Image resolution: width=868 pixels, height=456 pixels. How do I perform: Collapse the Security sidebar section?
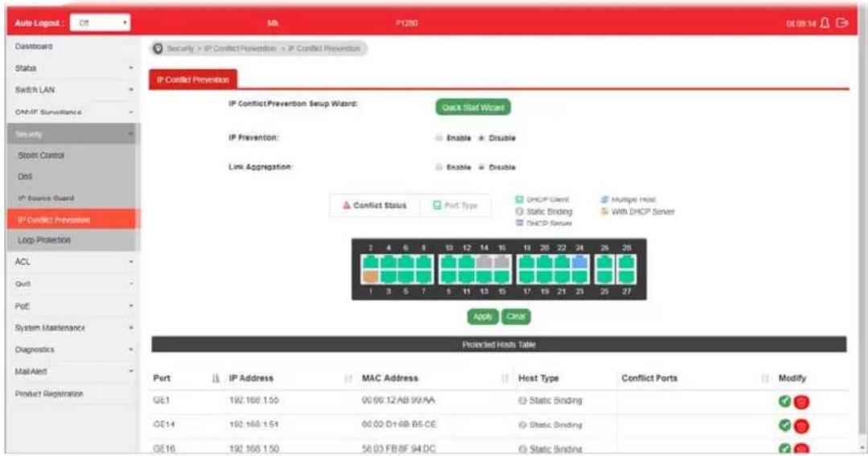pyautogui.click(x=74, y=134)
